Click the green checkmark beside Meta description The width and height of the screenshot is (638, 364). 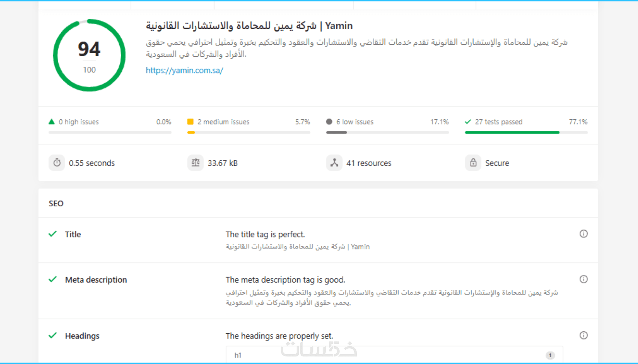pyautogui.click(x=53, y=279)
